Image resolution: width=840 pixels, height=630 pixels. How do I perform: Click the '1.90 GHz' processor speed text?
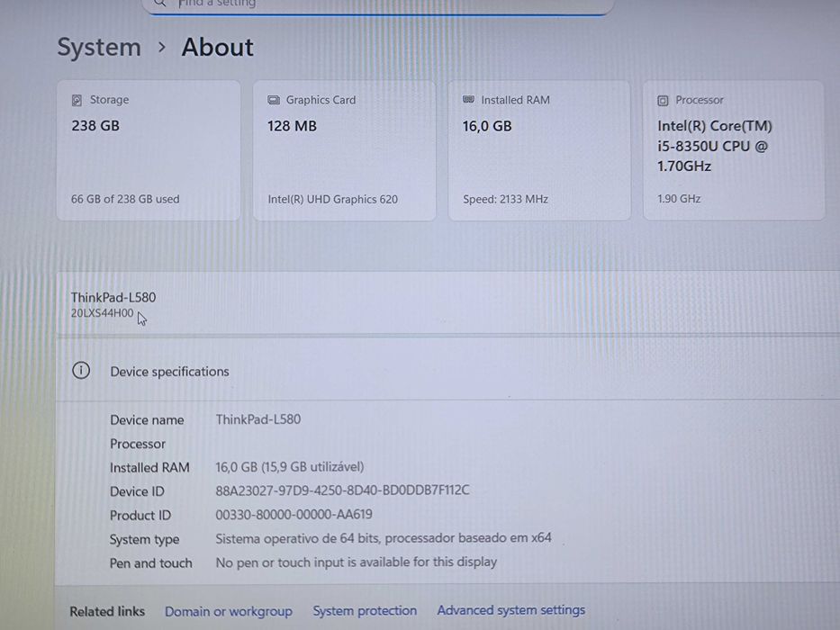(679, 199)
